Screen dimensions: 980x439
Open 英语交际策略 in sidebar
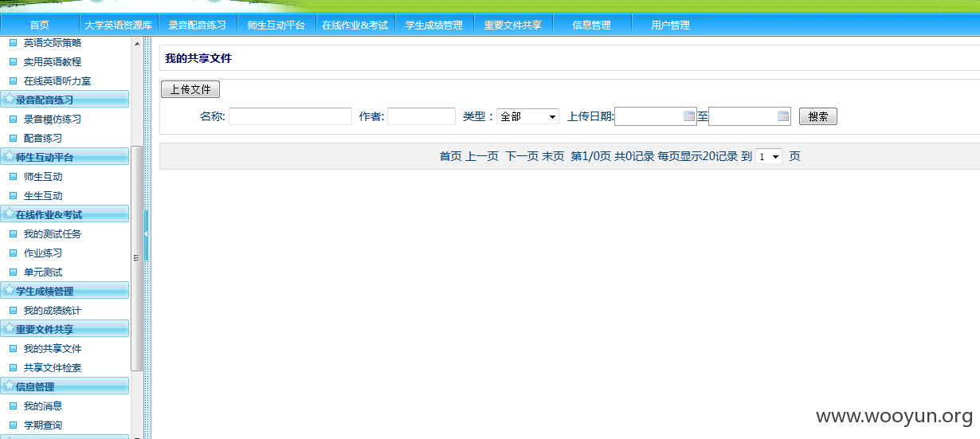(x=53, y=43)
